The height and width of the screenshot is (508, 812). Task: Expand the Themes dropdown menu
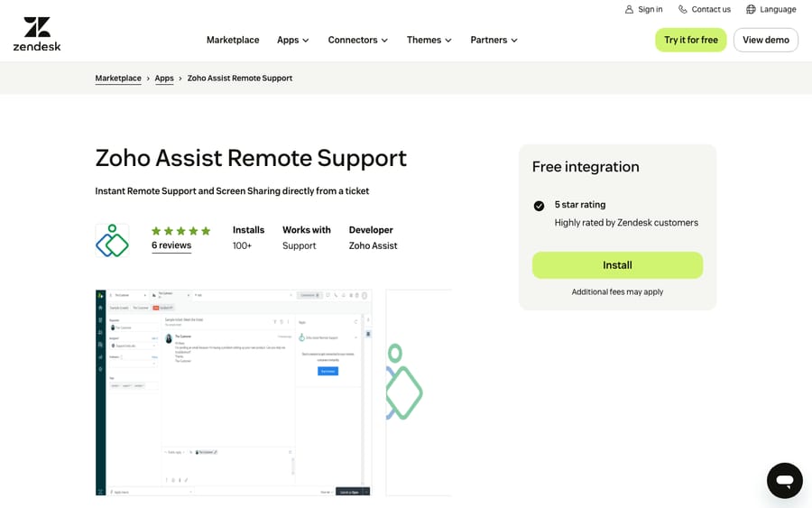tap(429, 40)
